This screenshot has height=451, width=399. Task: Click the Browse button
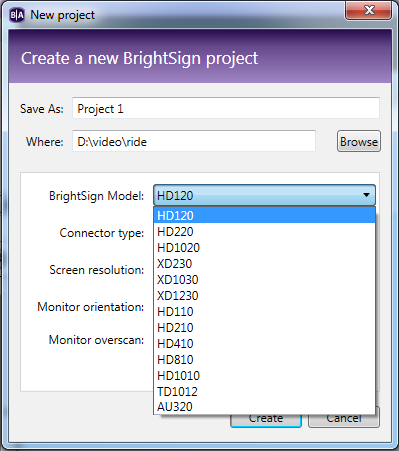pos(359,141)
